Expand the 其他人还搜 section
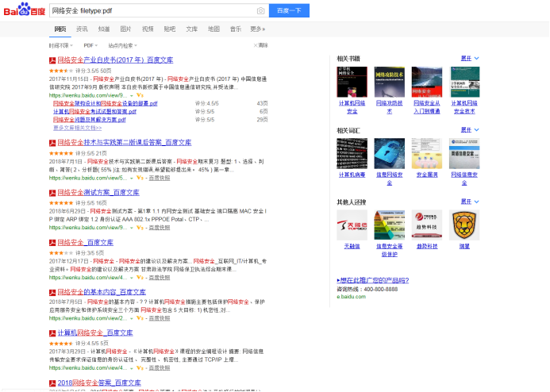The width and height of the screenshot is (550, 392). tap(470, 202)
